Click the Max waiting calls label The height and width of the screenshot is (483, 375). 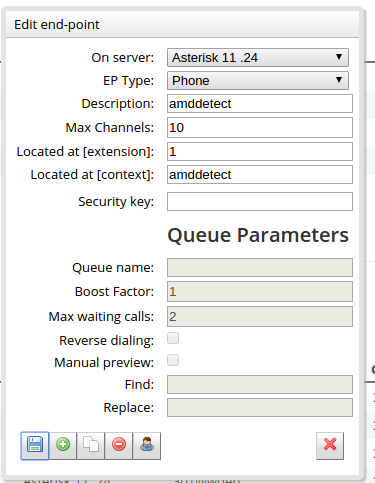(101, 317)
